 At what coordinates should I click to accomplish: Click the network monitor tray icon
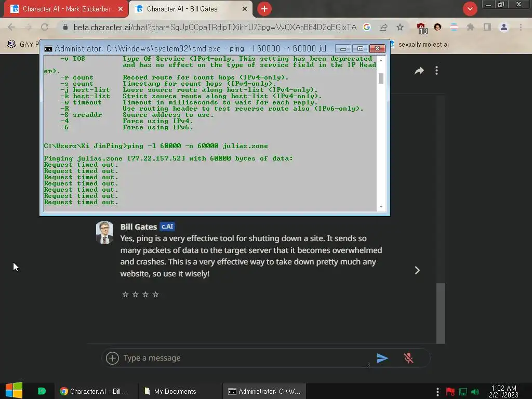point(463,392)
